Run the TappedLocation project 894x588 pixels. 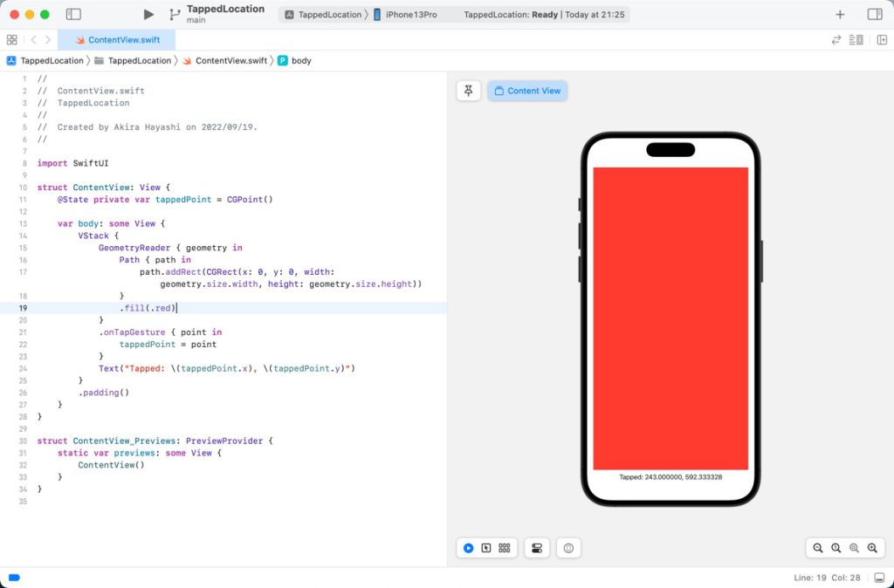[x=148, y=14]
